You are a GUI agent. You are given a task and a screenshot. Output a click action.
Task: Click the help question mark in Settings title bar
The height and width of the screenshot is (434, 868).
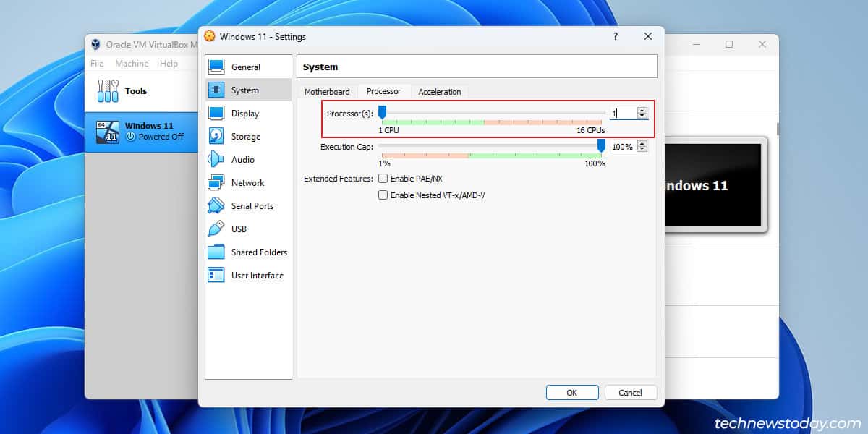pyautogui.click(x=616, y=36)
